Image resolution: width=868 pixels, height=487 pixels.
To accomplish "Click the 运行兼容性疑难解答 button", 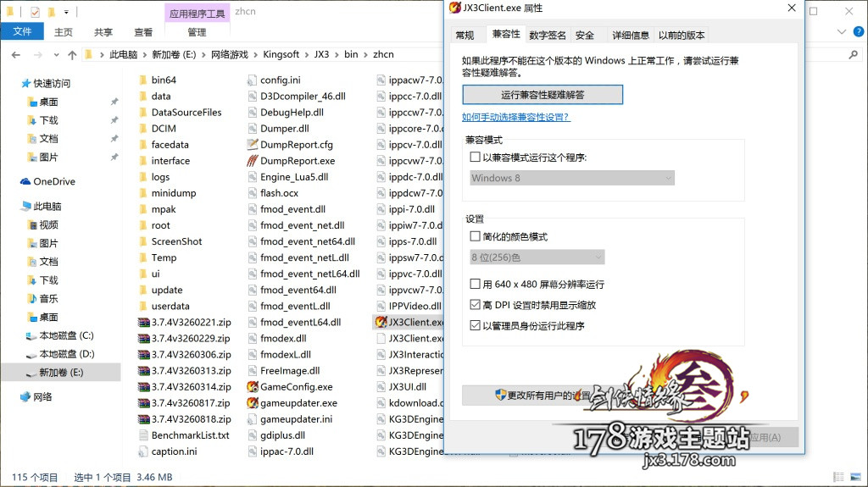I will pos(542,95).
